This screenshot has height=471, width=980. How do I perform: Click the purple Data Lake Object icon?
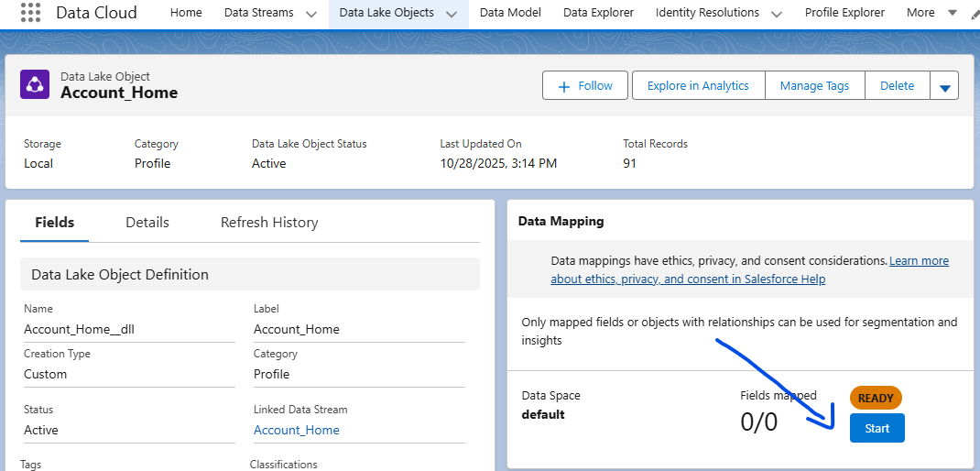[35, 84]
